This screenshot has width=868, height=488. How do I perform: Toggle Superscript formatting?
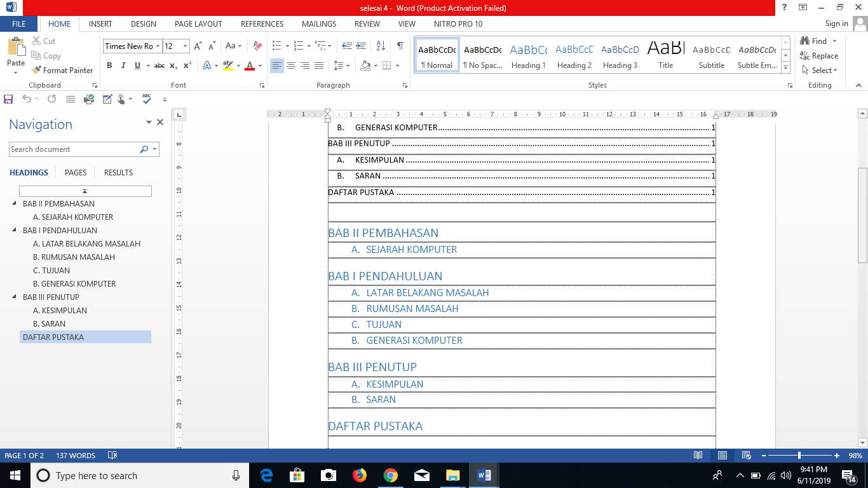click(187, 65)
